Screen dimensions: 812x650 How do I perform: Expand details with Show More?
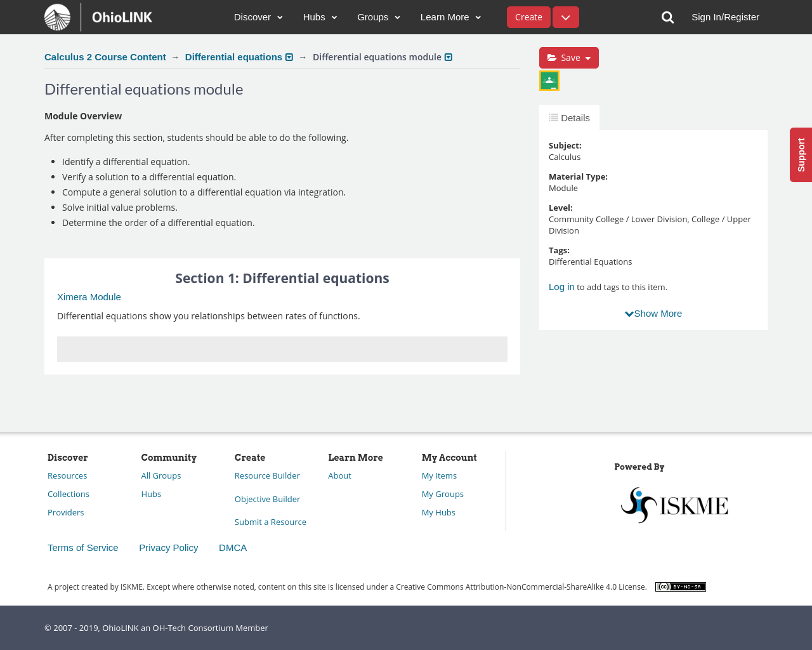pyautogui.click(x=653, y=314)
